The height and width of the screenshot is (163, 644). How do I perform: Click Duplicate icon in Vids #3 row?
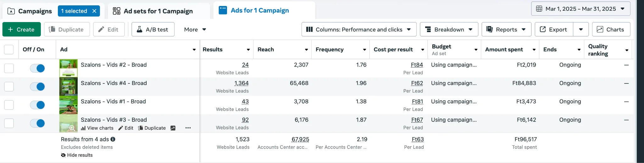141,128
